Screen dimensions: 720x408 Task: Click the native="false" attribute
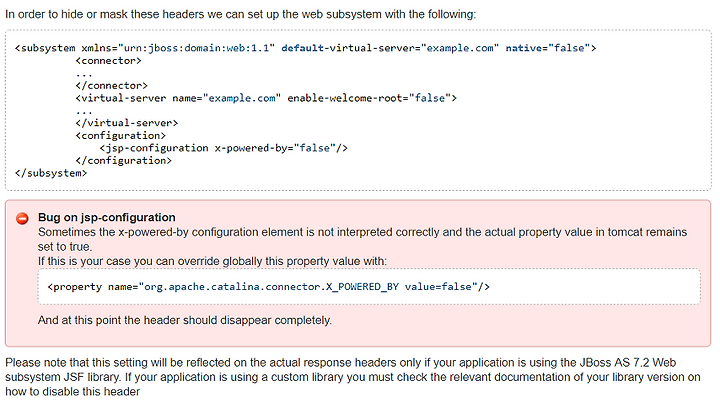click(547, 48)
